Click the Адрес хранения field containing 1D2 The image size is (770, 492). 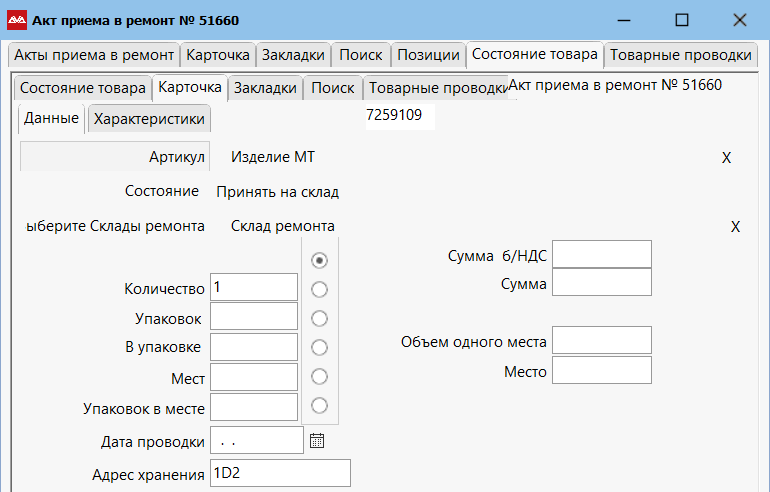point(280,473)
